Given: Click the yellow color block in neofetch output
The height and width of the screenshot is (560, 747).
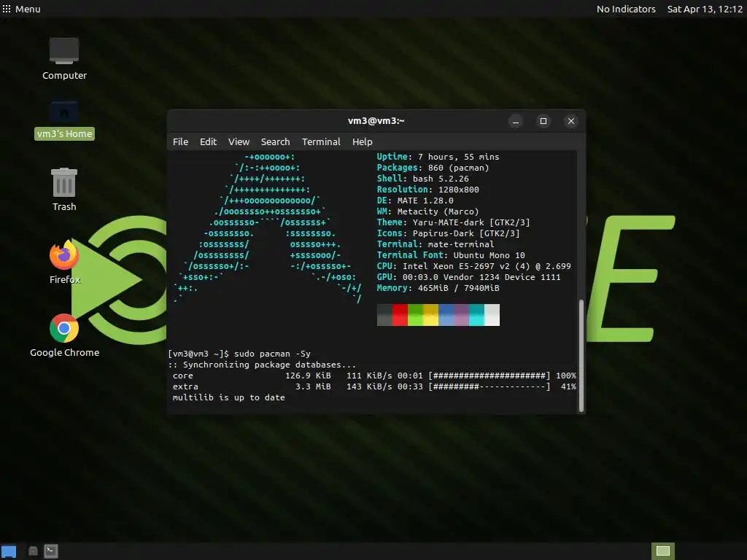Looking at the screenshot, I should pyautogui.click(x=430, y=315).
